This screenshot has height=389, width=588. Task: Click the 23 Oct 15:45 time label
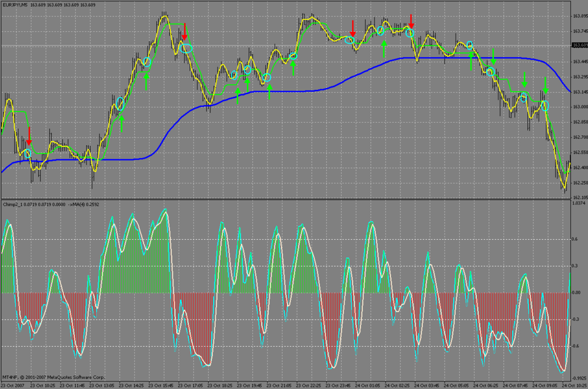(x=161, y=385)
